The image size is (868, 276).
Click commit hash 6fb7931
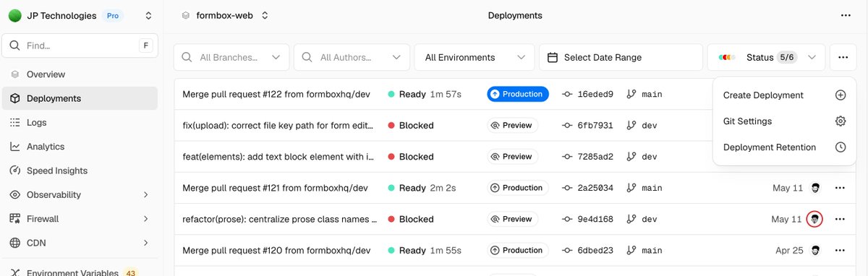point(595,125)
